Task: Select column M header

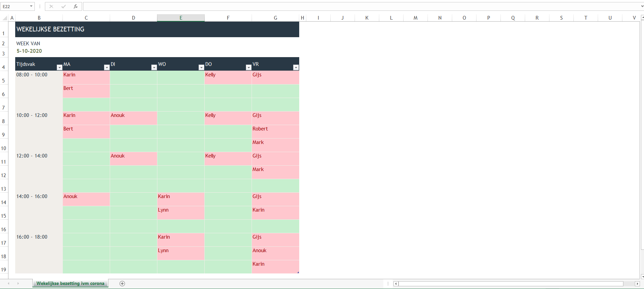Action: click(415, 18)
